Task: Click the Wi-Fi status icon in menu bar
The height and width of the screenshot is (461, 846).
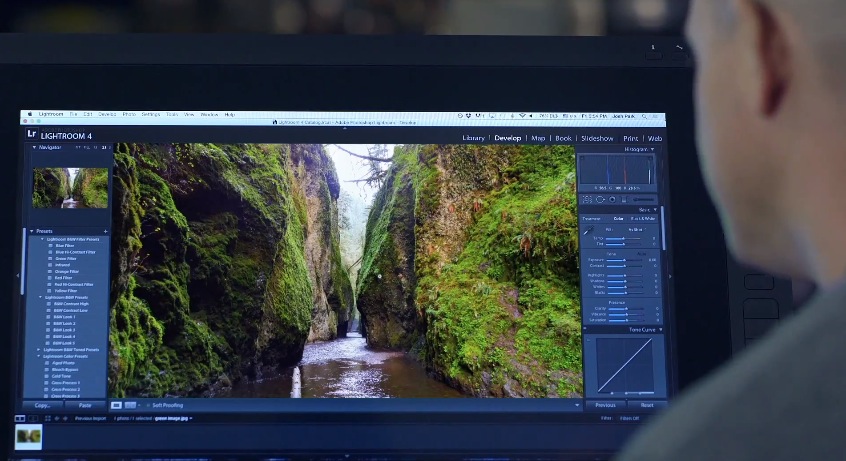Action: 522,116
